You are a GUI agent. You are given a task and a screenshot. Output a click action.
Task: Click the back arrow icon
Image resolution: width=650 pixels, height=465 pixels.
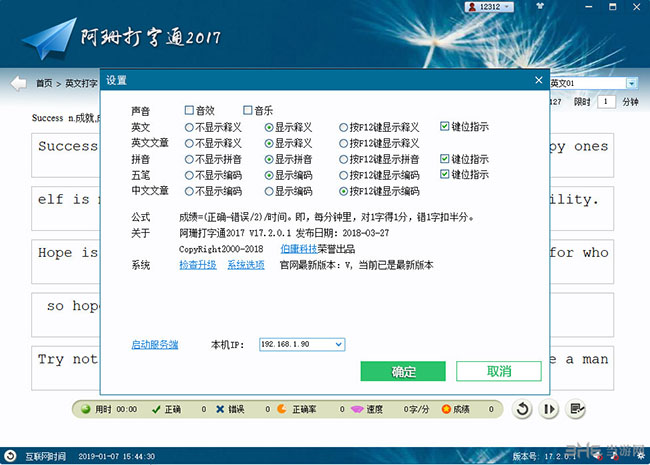[18, 83]
